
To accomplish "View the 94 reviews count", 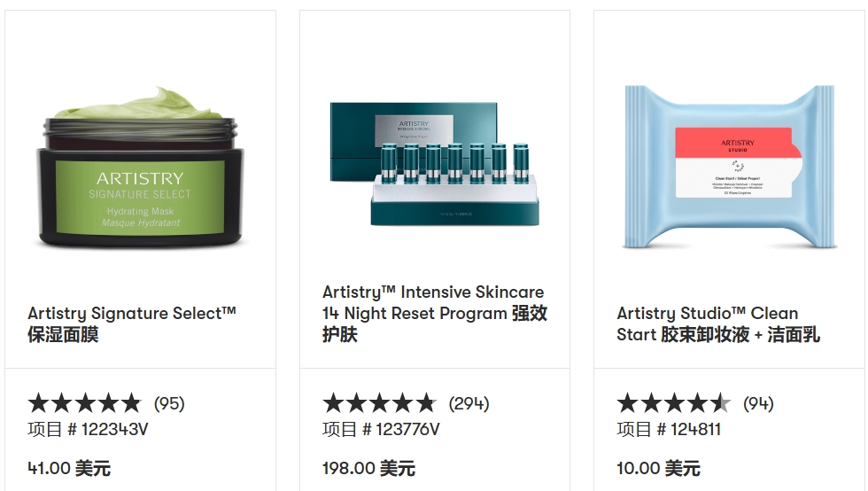I will click(758, 403).
